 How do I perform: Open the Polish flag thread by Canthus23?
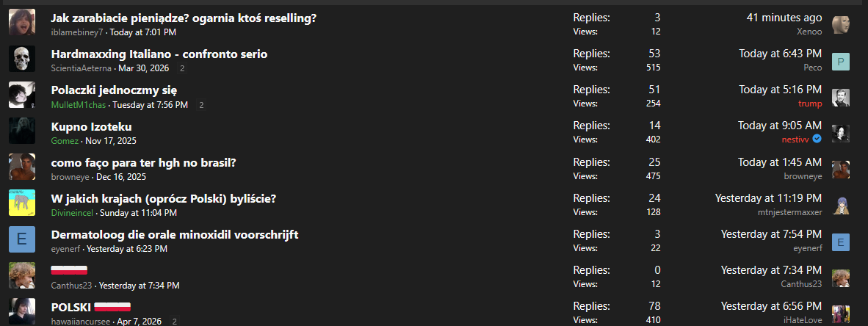(69, 270)
